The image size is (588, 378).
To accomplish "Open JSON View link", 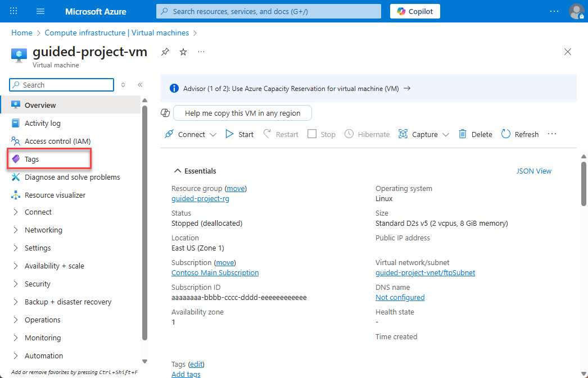I will point(533,171).
